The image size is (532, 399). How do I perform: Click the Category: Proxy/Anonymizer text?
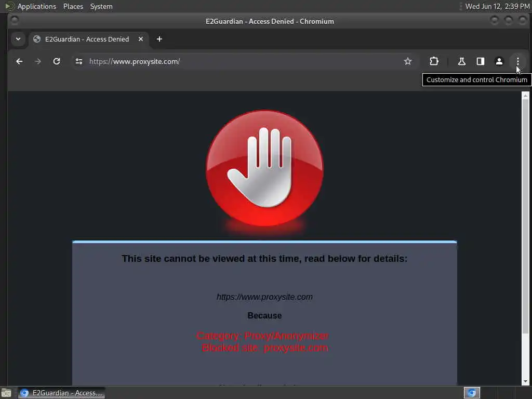tap(262, 336)
